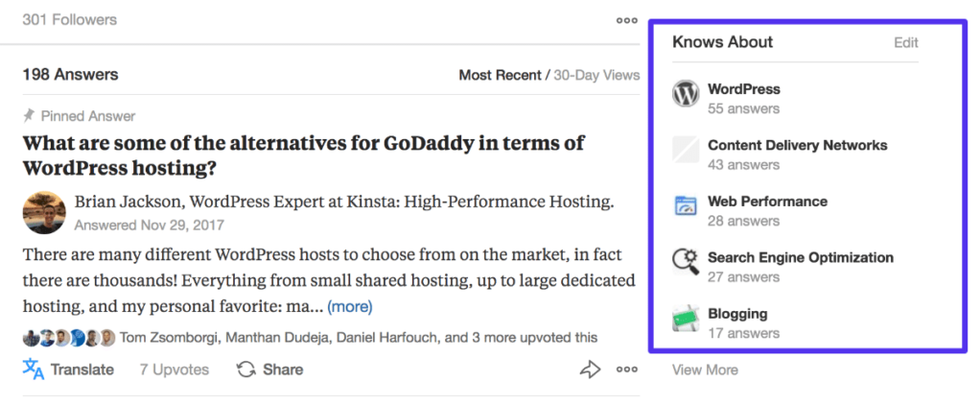
Task: Click the Web Performance topic icon
Action: [686, 205]
